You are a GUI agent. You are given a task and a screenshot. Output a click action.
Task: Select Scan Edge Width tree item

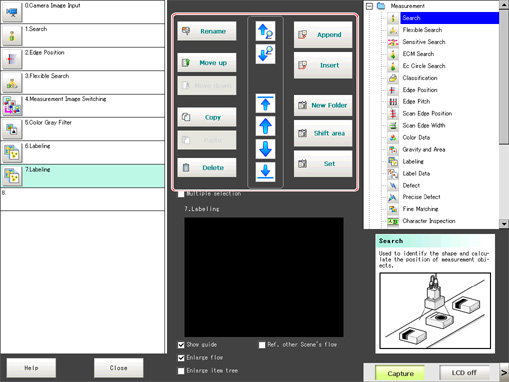pos(424,126)
